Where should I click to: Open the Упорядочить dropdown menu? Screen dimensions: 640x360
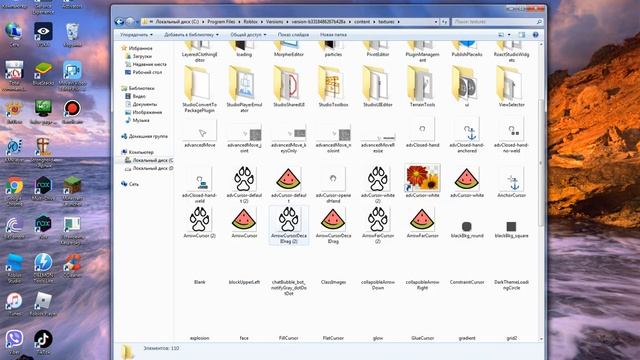136,35
